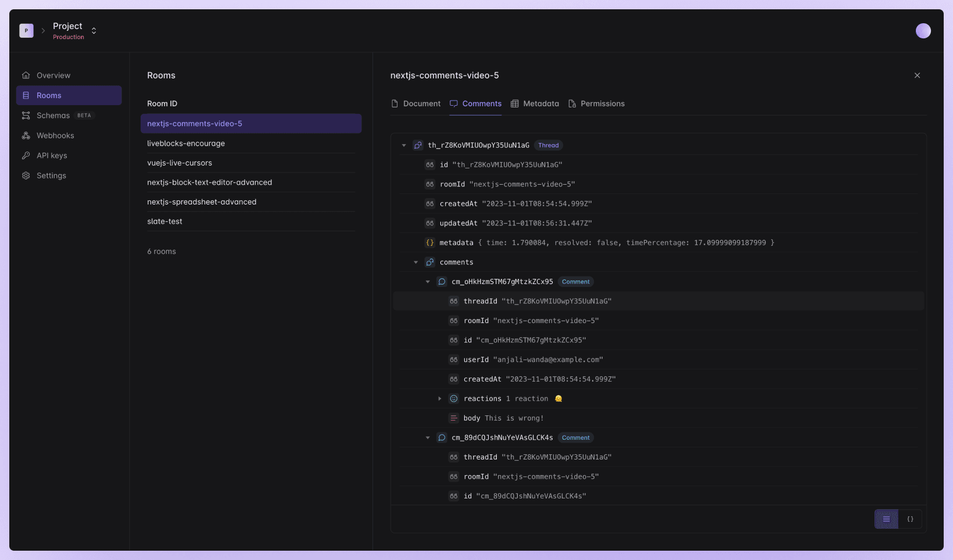953x560 pixels.
Task: Close the nextjs-comments-video-5 detail panel
Action: [917, 75]
